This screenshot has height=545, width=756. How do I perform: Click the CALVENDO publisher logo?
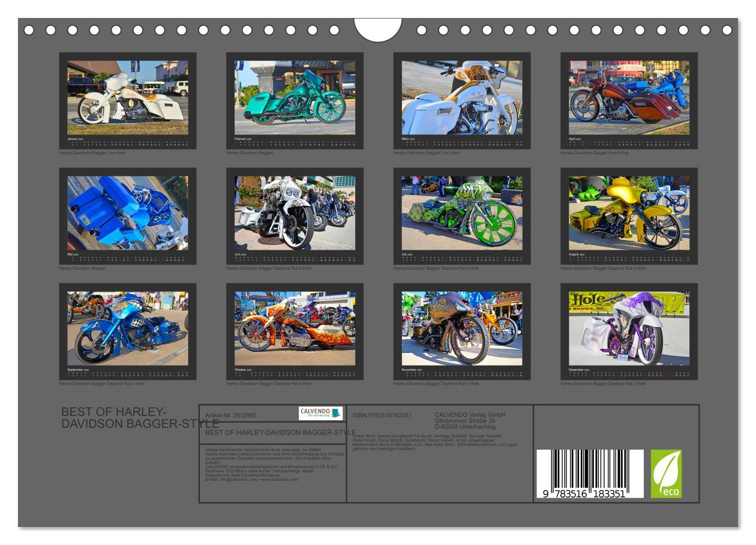click(x=319, y=413)
